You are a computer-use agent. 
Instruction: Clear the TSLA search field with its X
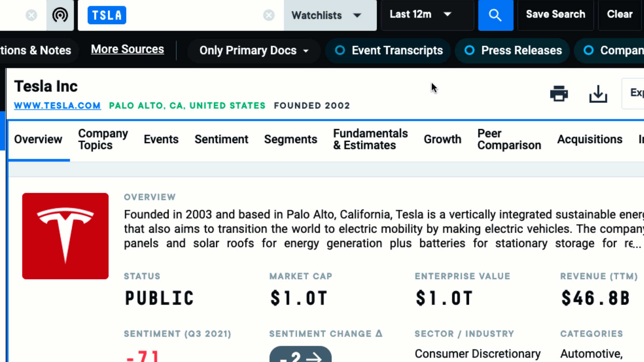(269, 15)
